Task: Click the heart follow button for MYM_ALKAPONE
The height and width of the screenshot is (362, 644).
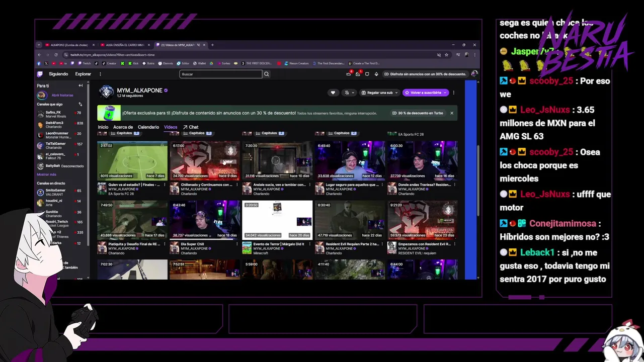Action: (x=333, y=93)
